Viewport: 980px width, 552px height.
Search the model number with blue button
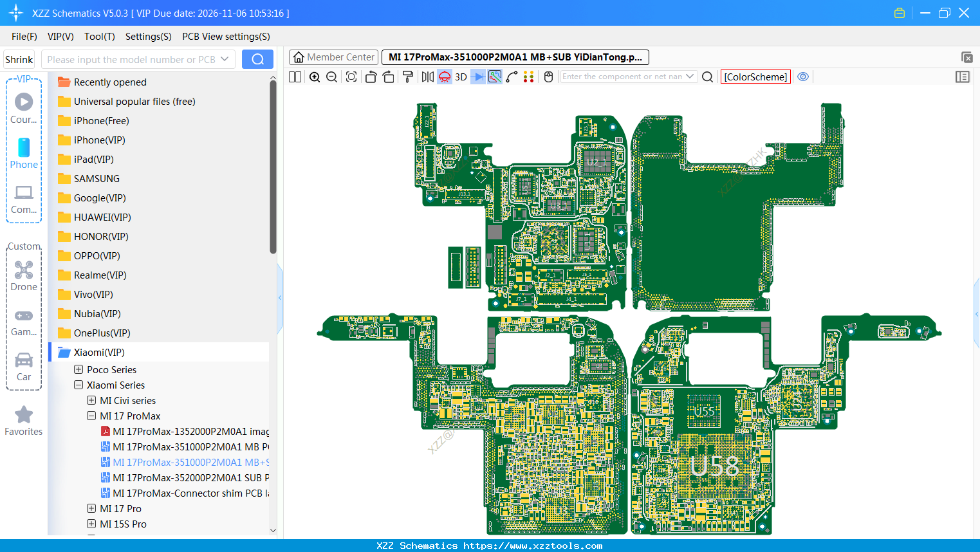point(257,59)
